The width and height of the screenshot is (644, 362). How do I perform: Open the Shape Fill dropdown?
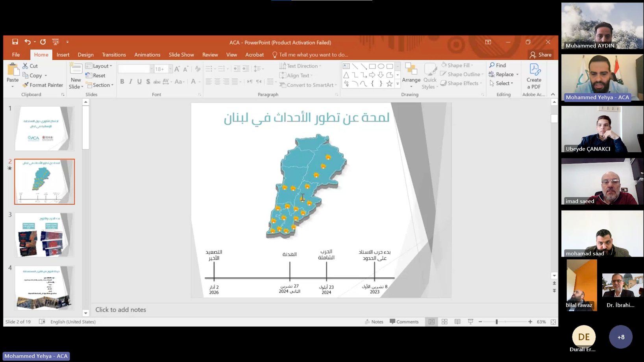click(x=458, y=65)
